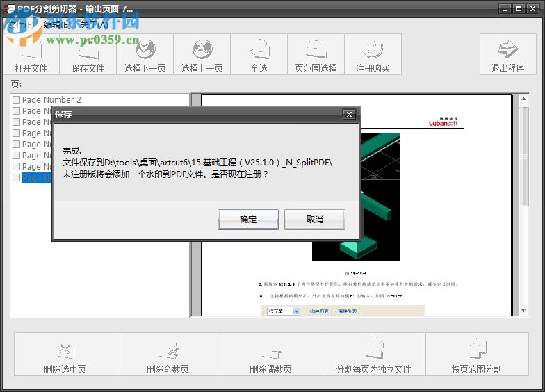
Task: Click the preview scrollbar down arrow
Action: [523, 311]
